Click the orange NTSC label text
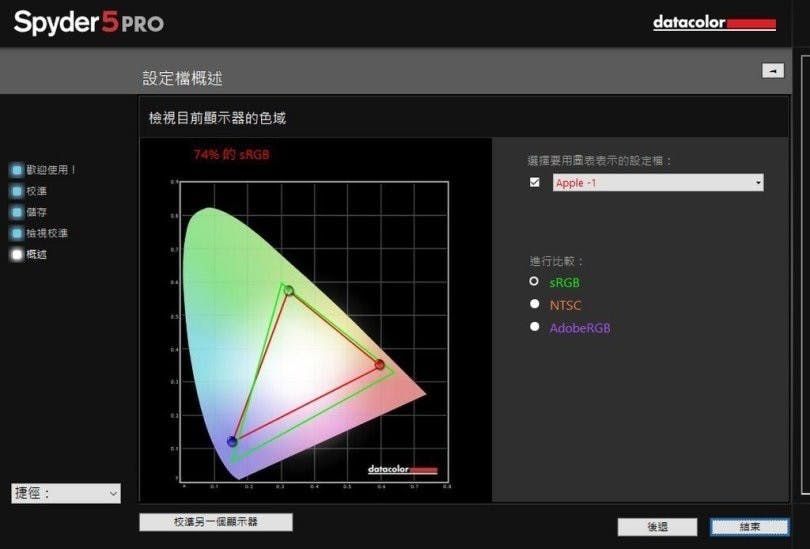 [565, 305]
